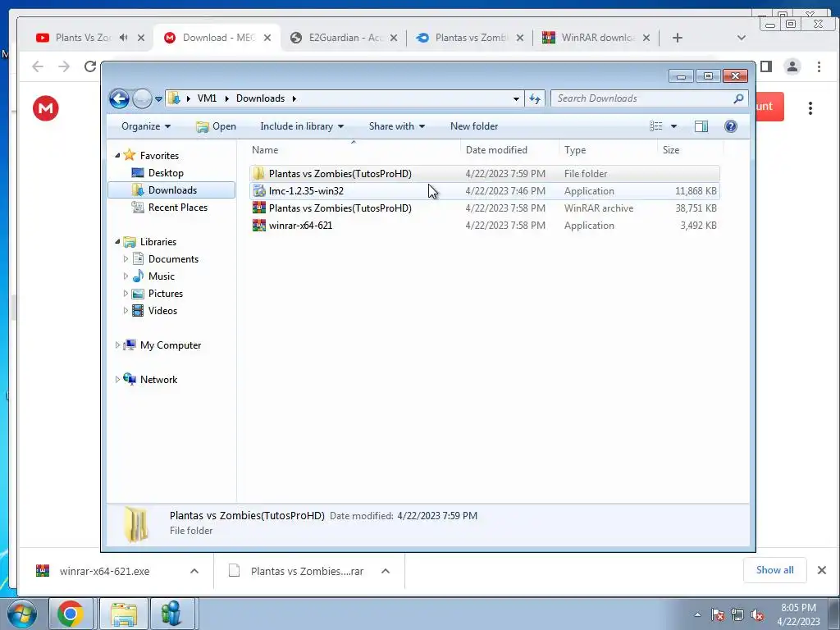This screenshot has width=840, height=630.
Task: Collapse the Favorites group
Action: point(118,155)
